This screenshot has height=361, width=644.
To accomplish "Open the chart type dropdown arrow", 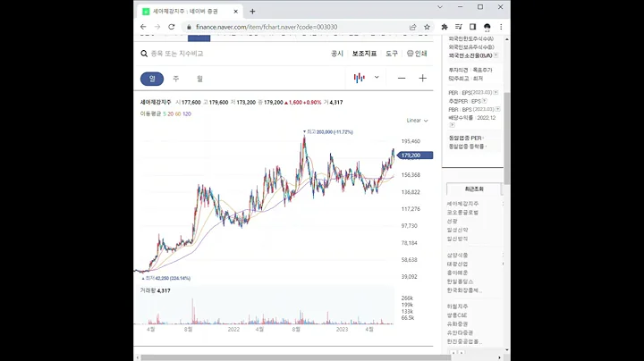I will click(x=377, y=77).
